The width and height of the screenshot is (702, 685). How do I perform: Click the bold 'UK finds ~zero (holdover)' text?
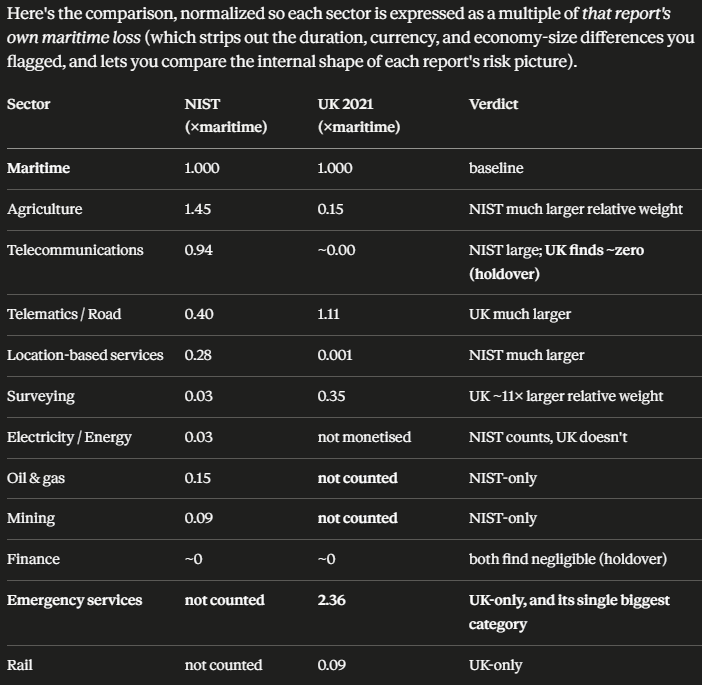click(556, 262)
